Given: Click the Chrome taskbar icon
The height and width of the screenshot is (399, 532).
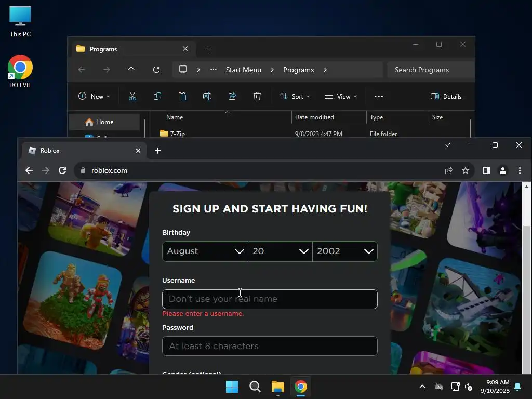Looking at the screenshot, I should tap(301, 387).
